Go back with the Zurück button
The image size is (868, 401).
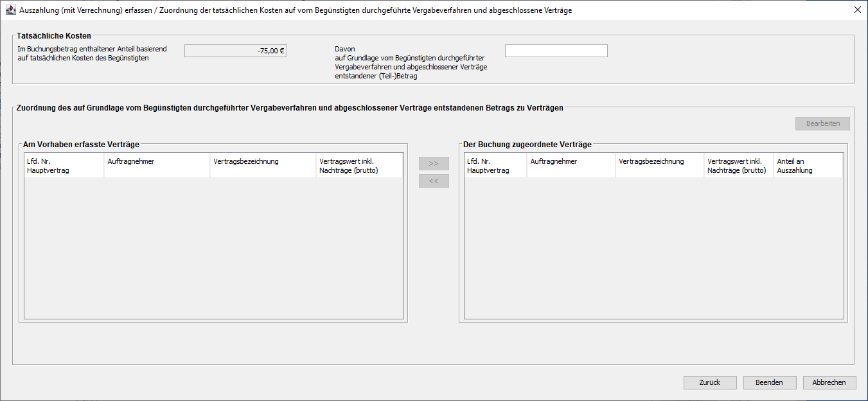tap(710, 382)
